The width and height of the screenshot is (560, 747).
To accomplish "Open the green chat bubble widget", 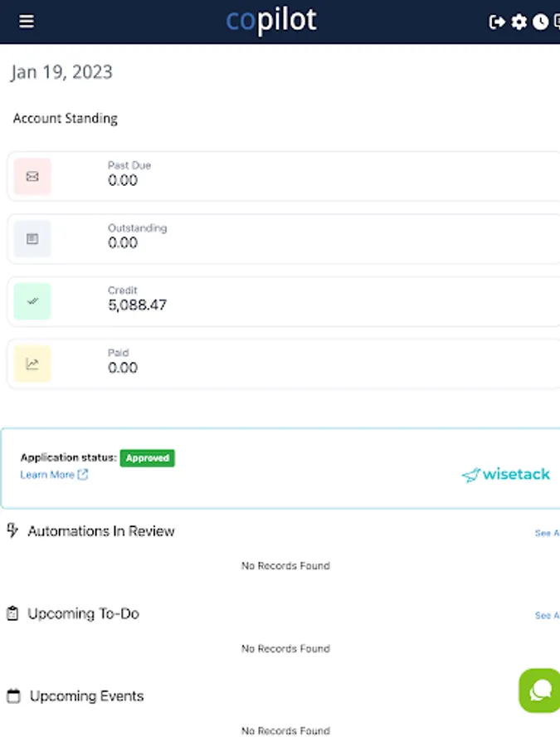I will tap(538, 690).
